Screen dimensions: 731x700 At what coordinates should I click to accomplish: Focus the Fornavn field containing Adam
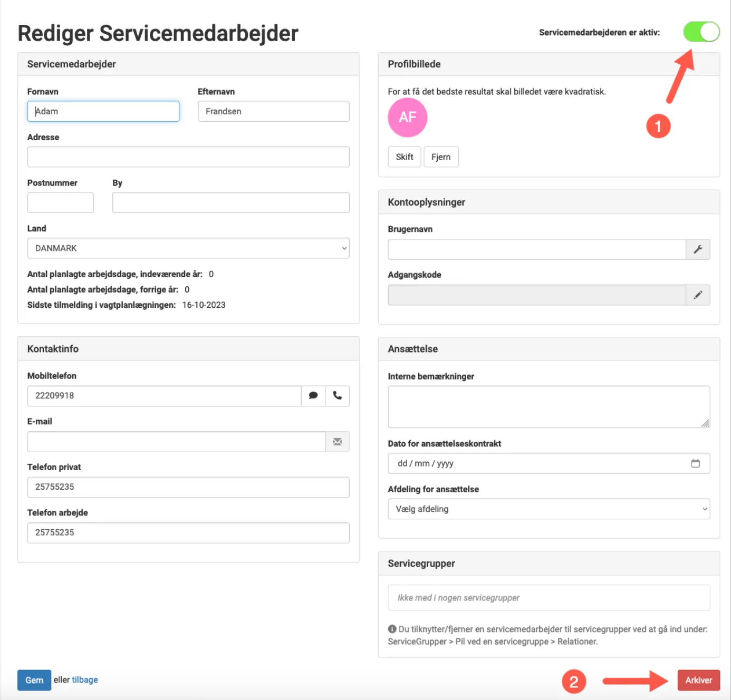[x=103, y=111]
